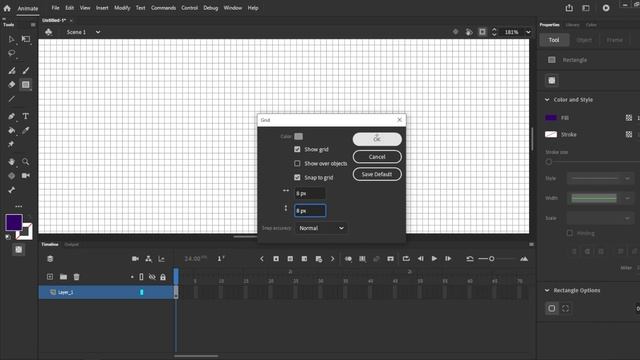Open the File menu

(55, 8)
